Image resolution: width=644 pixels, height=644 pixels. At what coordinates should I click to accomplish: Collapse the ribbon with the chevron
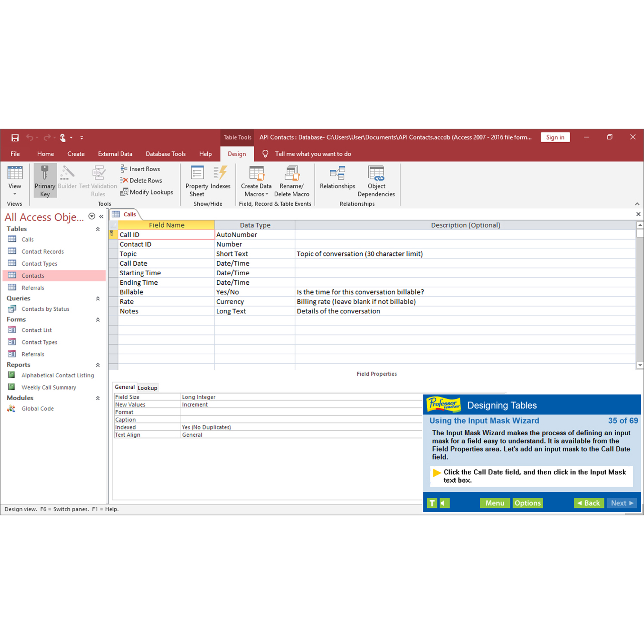pos(637,204)
